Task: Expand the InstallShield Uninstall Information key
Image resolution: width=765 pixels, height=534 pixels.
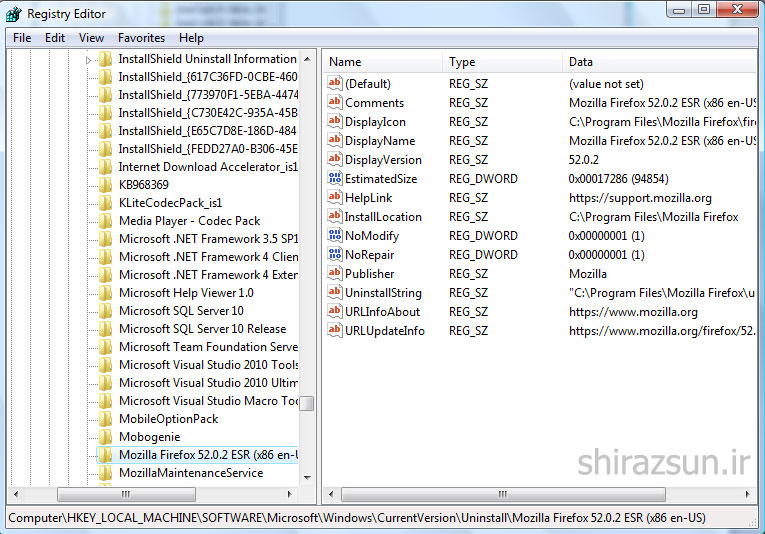Action: tap(88, 60)
